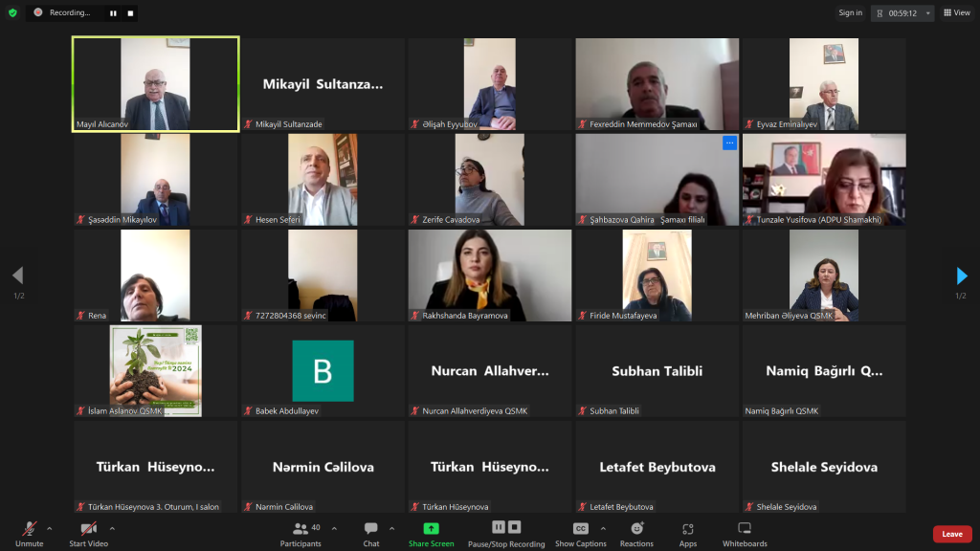The image size is (980, 551).
Task: Click the red Leave button
Action: pyautogui.click(x=952, y=534)
